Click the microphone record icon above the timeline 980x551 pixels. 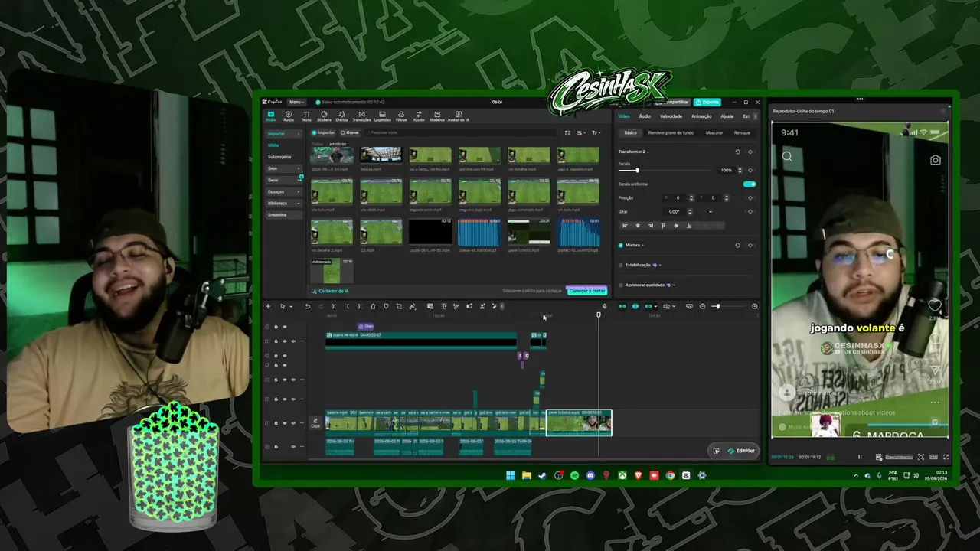(604, 306)
